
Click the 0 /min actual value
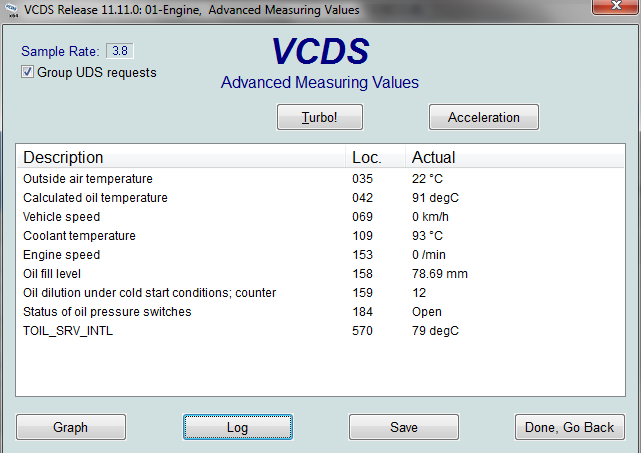[429, 255]
